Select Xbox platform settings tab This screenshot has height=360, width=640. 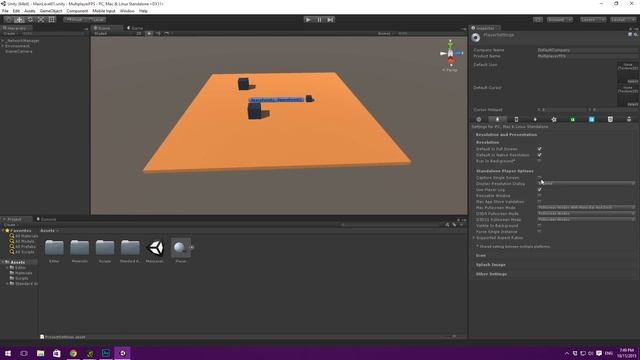573,120
